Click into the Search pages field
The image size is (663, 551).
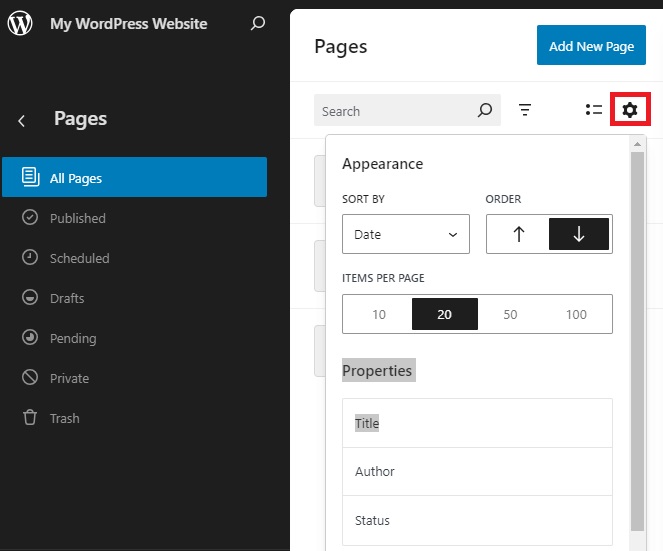pyautogui.click(x=395, y=111)
